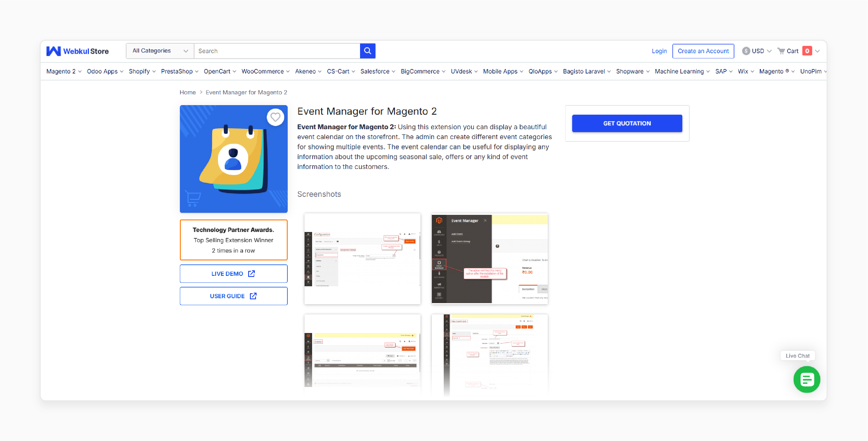Expand the All Categories dropdown
This screenshot has width=868, height=441.
coord(160,51)
